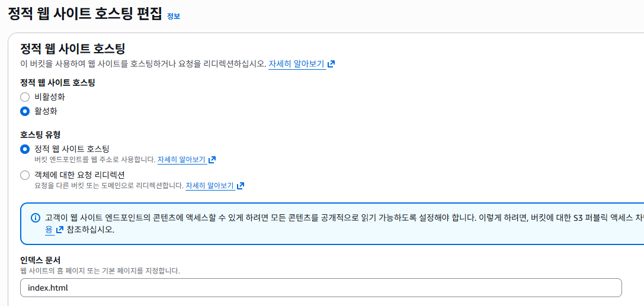The height and width of the screenshot is (306, 644).
Task: Open 자세히 알아보기 link for request redirection
Action: click(x=210, y=186)
